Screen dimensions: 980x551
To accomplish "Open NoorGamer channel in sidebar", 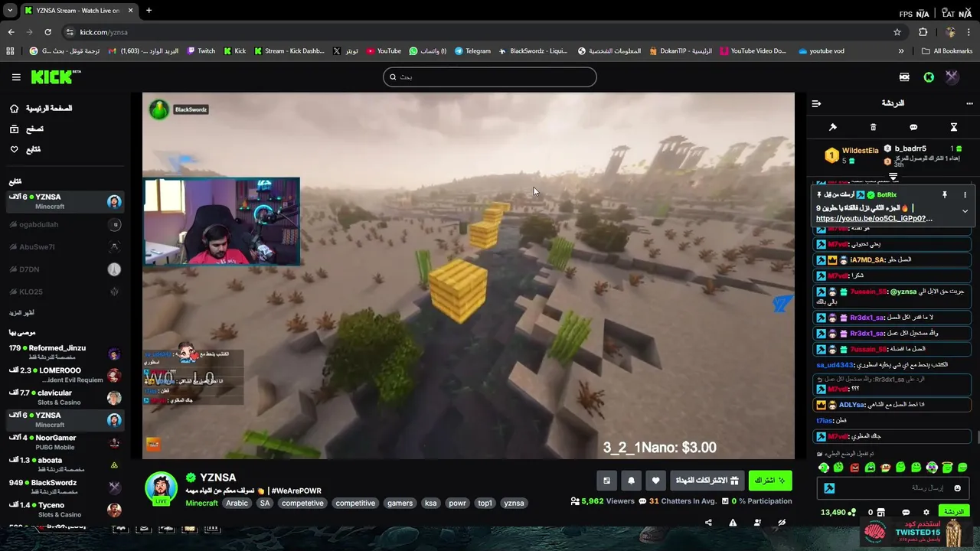I will [x=64, y=442].
